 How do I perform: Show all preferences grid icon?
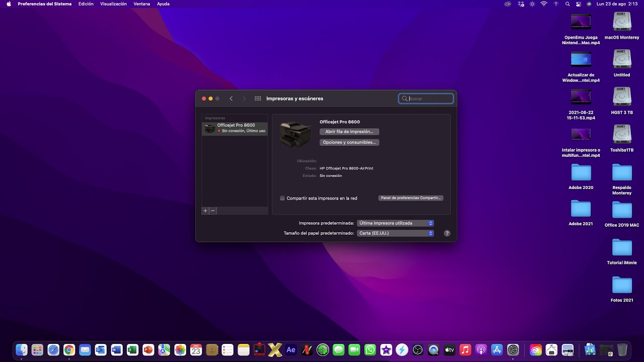[258, 99]
